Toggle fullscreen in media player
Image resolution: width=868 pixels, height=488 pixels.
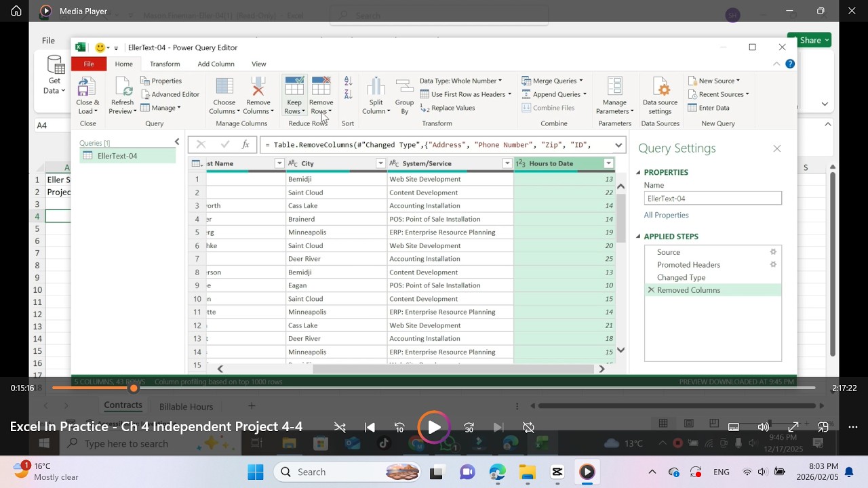click(793, 427)
